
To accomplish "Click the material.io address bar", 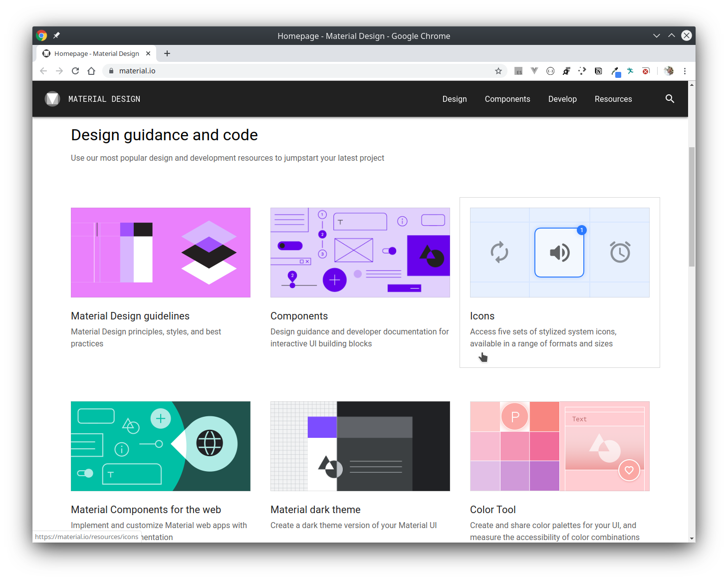I will click(304, 71).
